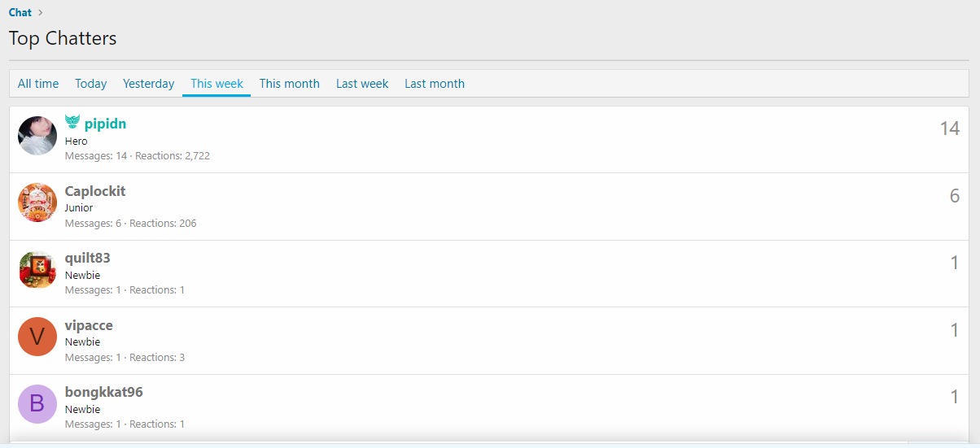Image resolution: width=980 pixels, height=448 pixels.
Task: Click vipacce's orange V avatar
Action: 37,337
